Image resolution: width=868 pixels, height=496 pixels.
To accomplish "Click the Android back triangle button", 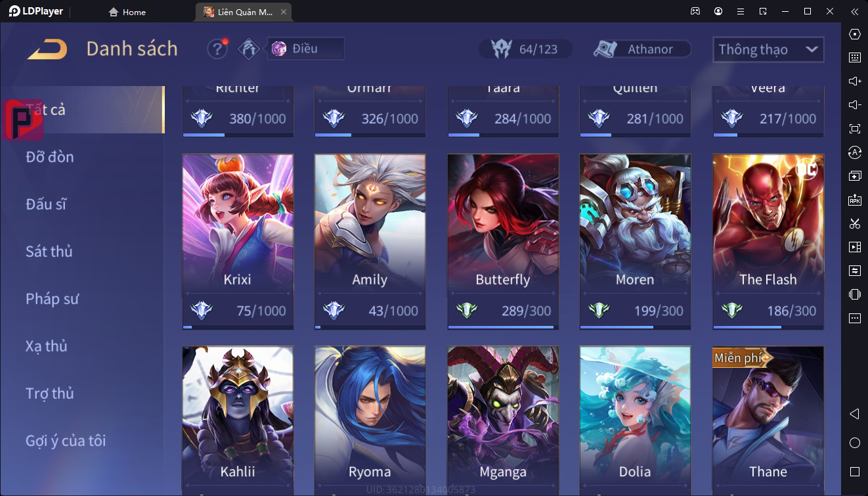I will click(x=854, y=414).
